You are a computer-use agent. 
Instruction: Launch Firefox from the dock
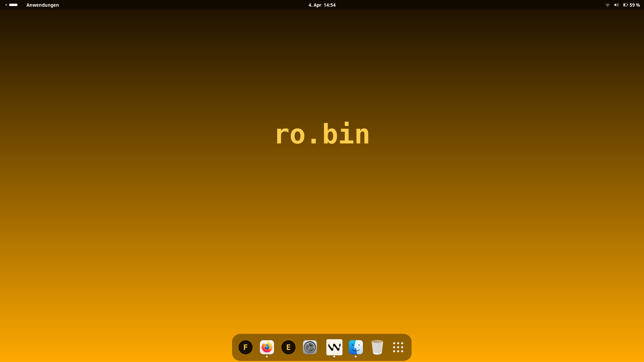click(267, 347)
